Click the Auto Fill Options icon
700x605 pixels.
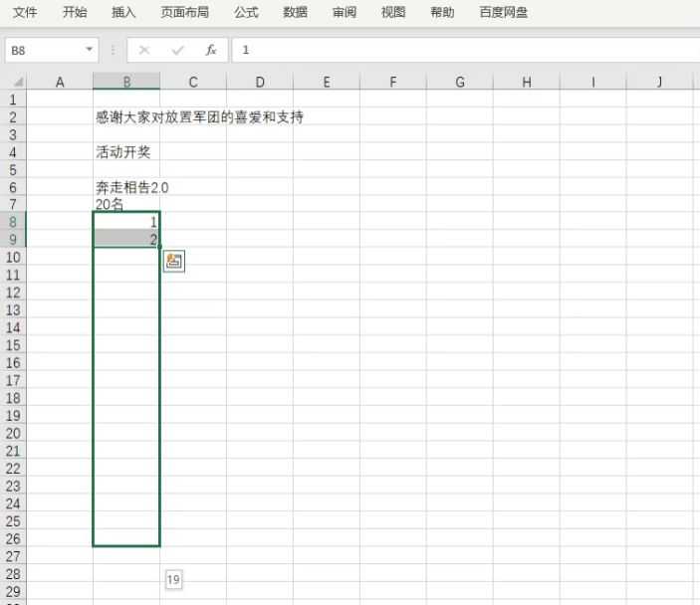pos(174,261)
